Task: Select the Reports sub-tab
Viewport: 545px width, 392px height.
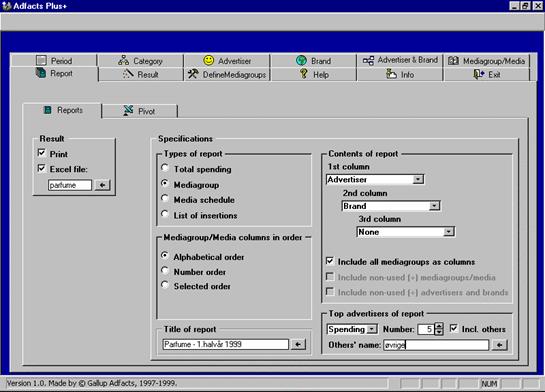Action: [63, 111]
